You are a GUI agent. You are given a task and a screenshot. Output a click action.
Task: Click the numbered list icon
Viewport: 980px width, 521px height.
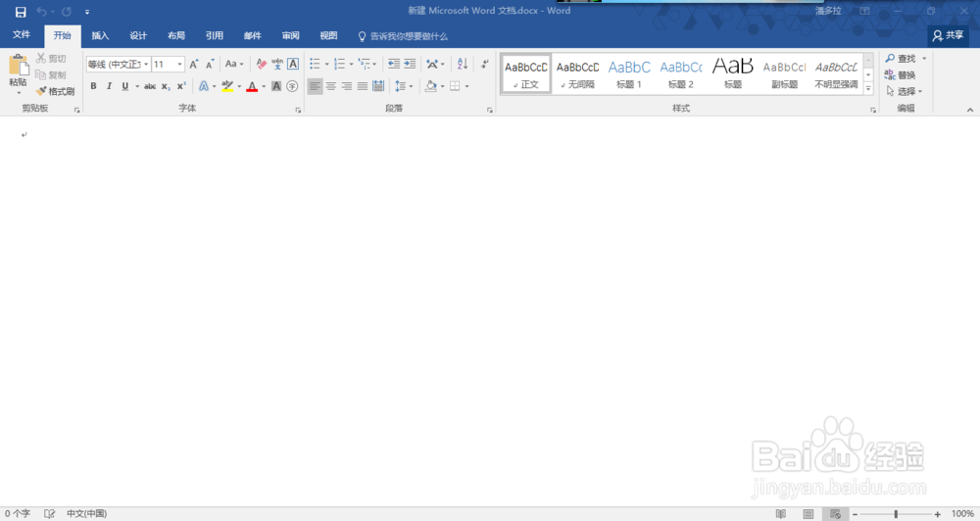[x=339, y=64]
